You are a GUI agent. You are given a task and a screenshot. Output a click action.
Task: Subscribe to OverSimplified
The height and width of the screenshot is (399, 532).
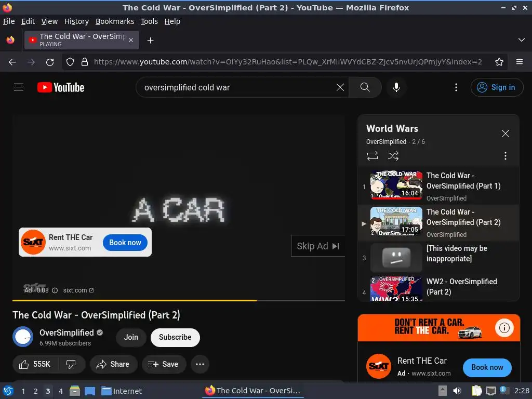(x=175, y=337)
